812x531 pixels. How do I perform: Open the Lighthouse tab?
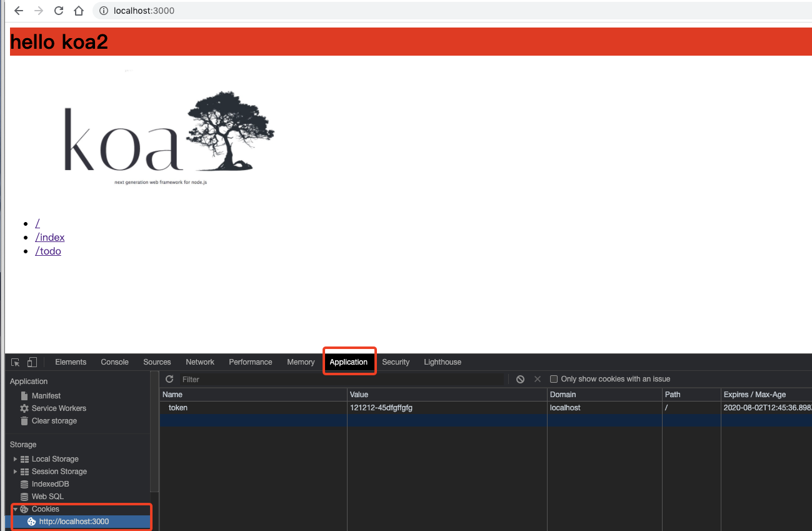(x=443, y=362)
